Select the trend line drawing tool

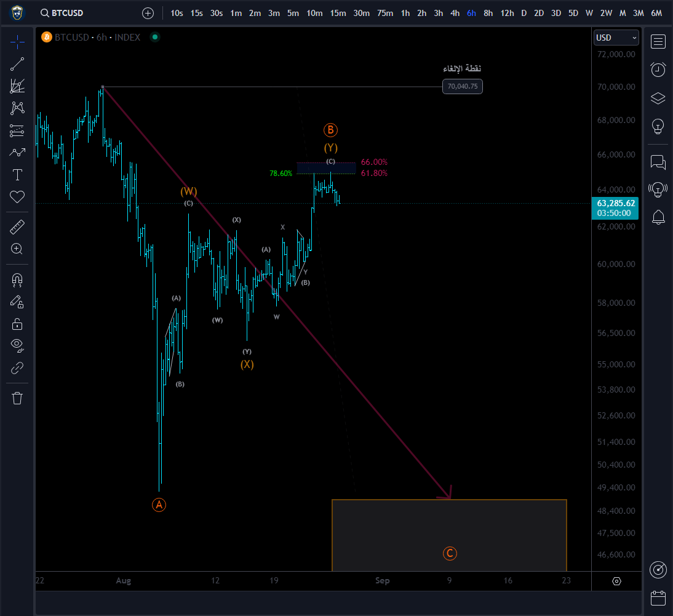pyautogui.click(x=17, y=65)
